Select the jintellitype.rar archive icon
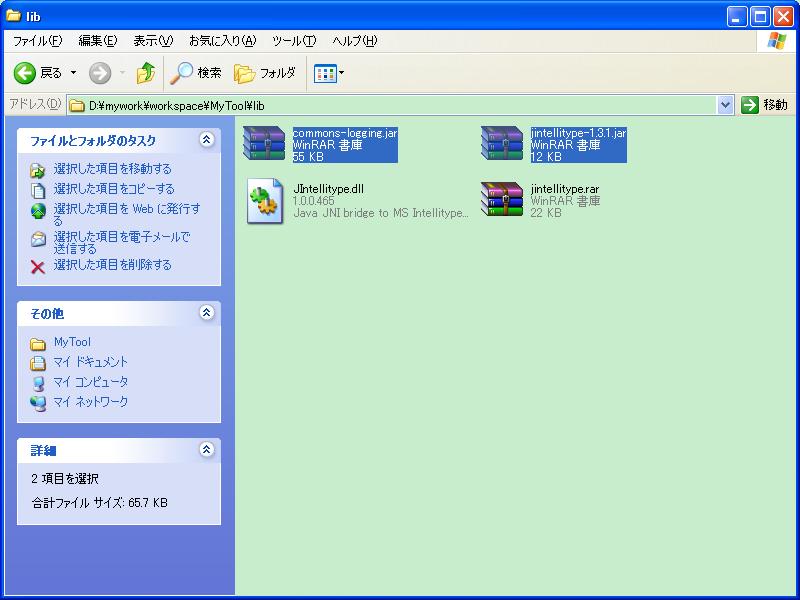The height and width of the screenshot is (600, 800). pyautogui.click(x=502, y=199)
